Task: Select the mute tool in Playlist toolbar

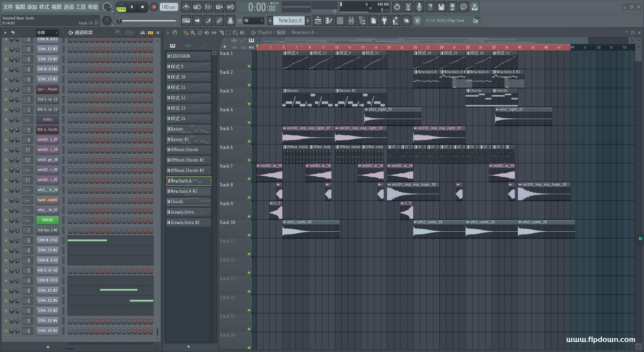Action: (207, 33)
